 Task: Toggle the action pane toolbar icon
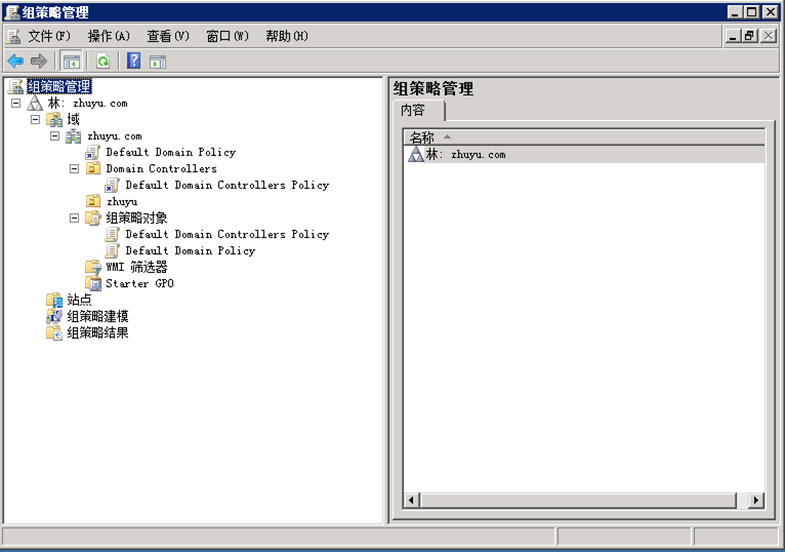pos(158,62)
